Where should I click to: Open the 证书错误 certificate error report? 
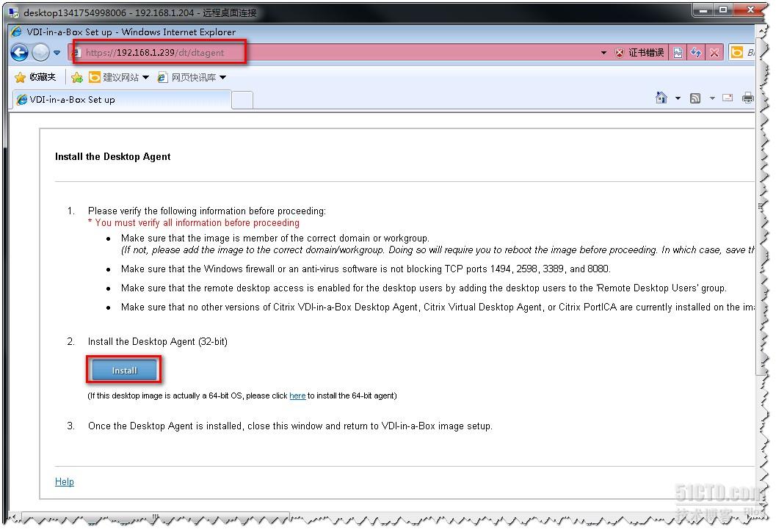pos(639,52)
